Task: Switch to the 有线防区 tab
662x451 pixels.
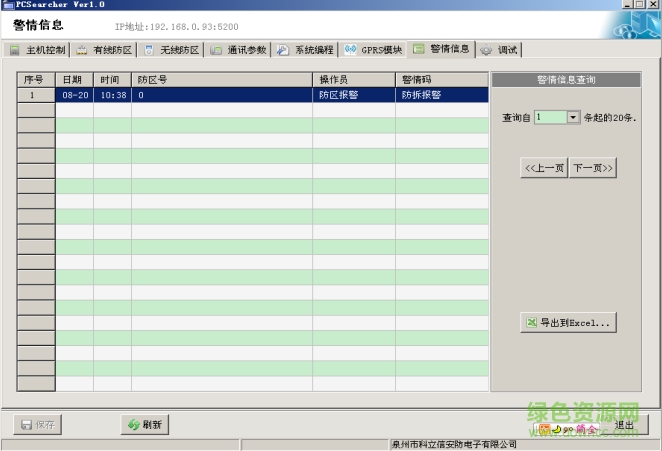Action: pos(104,50)
